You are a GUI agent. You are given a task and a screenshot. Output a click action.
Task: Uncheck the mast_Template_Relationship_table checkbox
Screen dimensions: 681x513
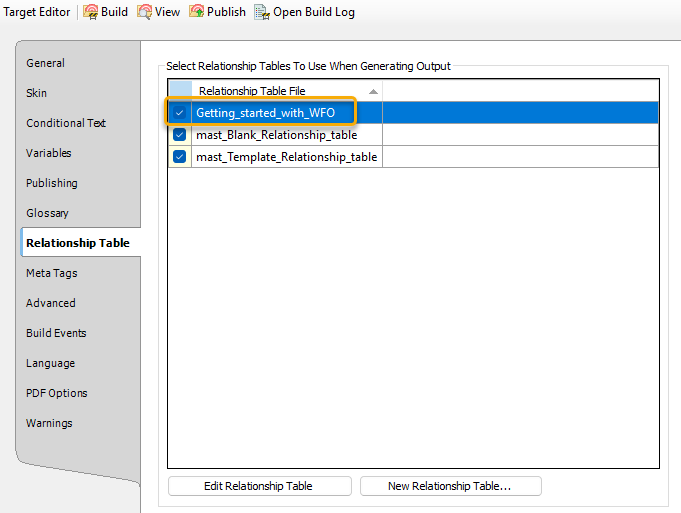[179, 156]
